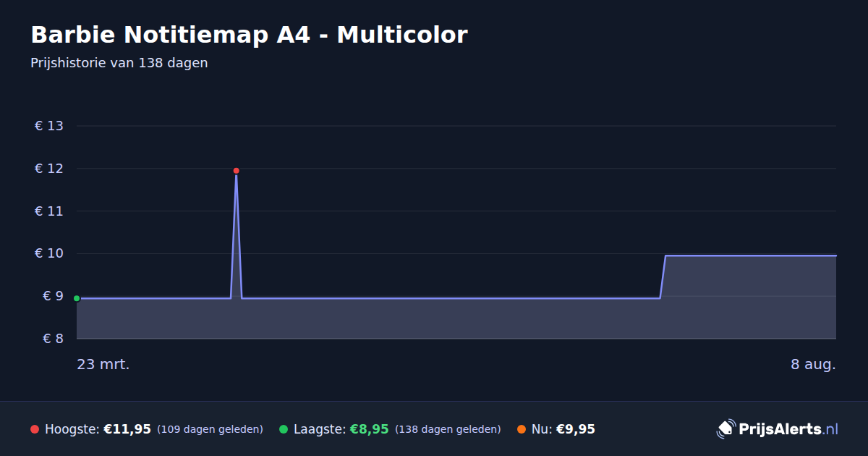Click the red Hoogste legend dot
The image size is (868, 456).
(x=35, y=429)
